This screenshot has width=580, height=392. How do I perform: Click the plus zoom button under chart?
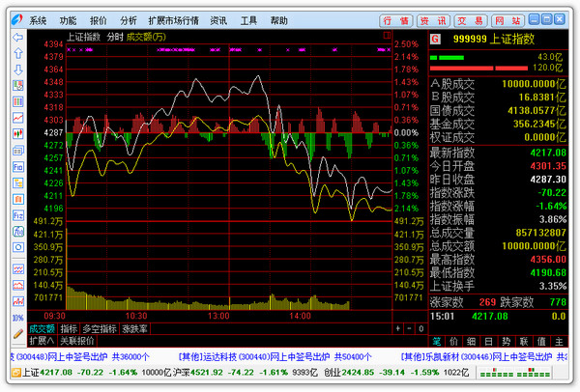coord(397,328)
